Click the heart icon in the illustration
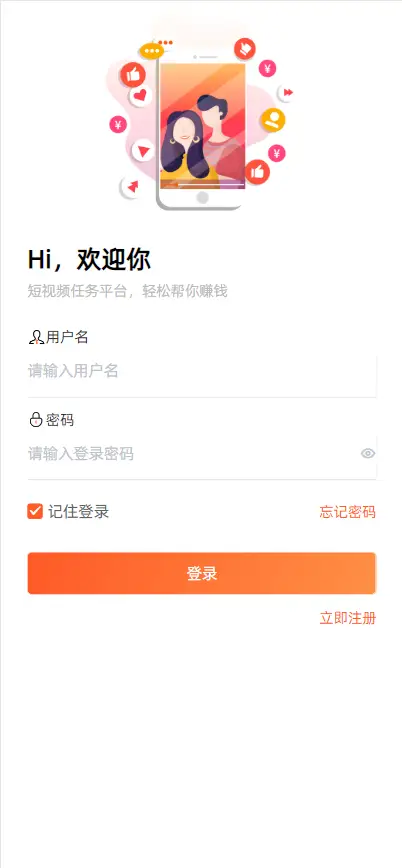The width and height of the screenshot is (402, 868). (x=141, y=96)
